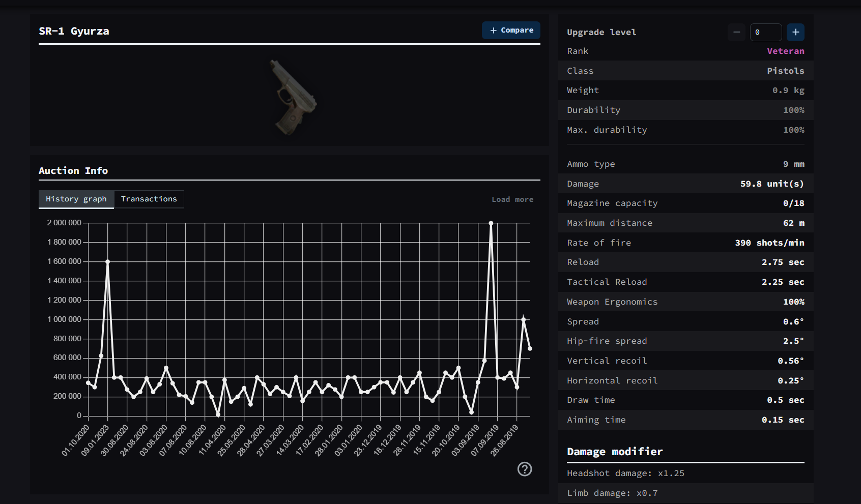The height and width of the screenshot is (504, 861).
Task: Click the 62 m maximum distance value
Action: tap(794, 223)
